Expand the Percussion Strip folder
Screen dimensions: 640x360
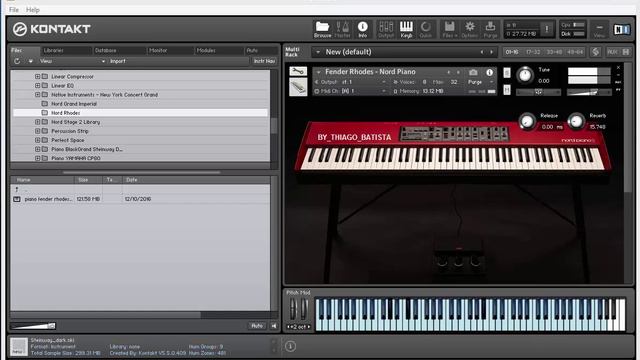38,131
